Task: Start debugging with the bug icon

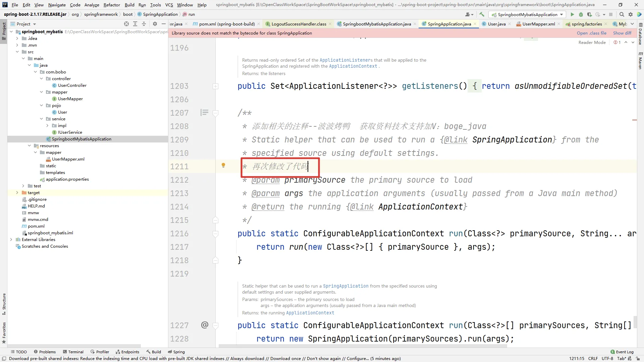Action: (x=581, y=14)
